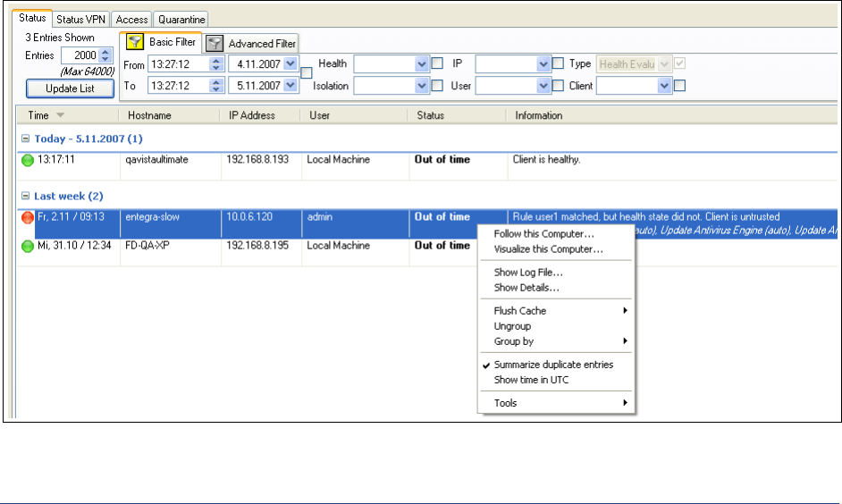The image size is (842, 504).
Task: Open the User filter dropdown
Action: 543,86
